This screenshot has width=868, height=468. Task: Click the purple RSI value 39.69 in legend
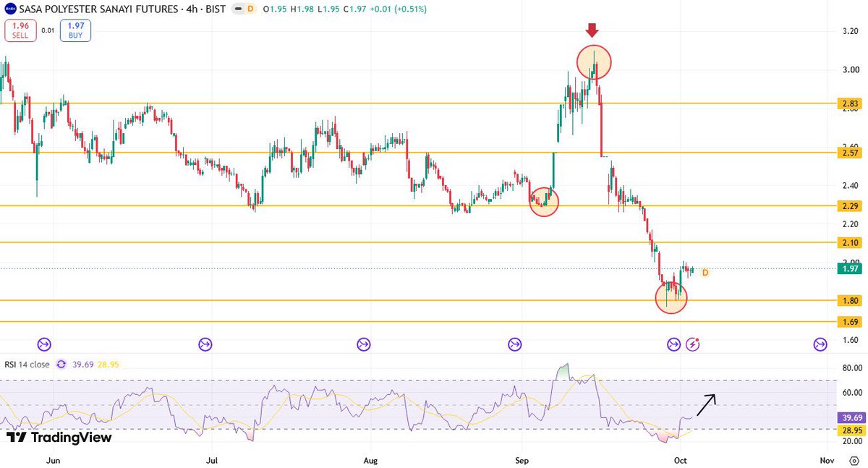(x=82, y=365)
